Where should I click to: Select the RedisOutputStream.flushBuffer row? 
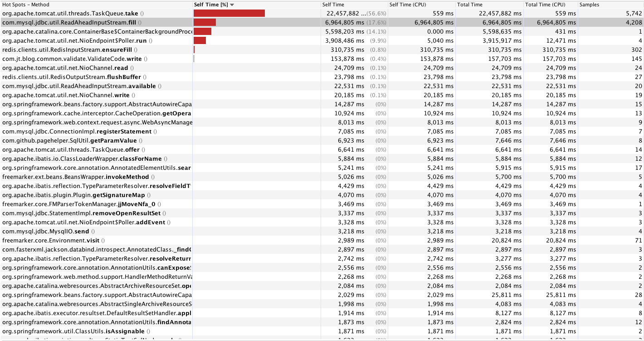(x=322, y=77)
